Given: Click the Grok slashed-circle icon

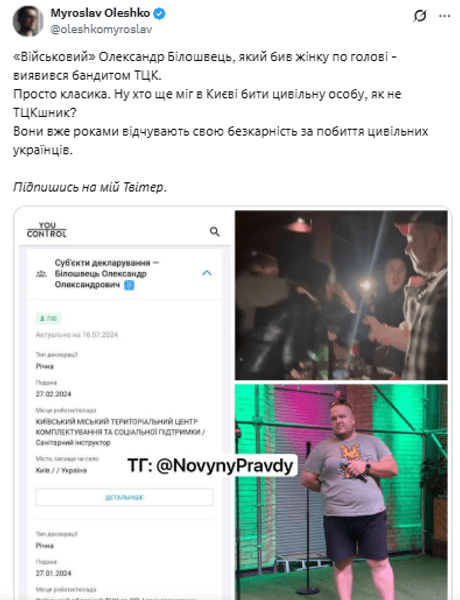Looking at the screenshot, I should (x=420, y=16).
